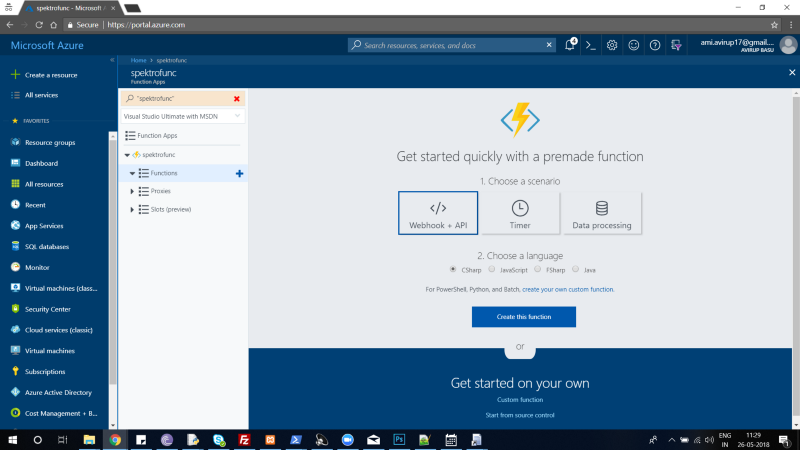Expand the Proxies tree node

[132, 191]
